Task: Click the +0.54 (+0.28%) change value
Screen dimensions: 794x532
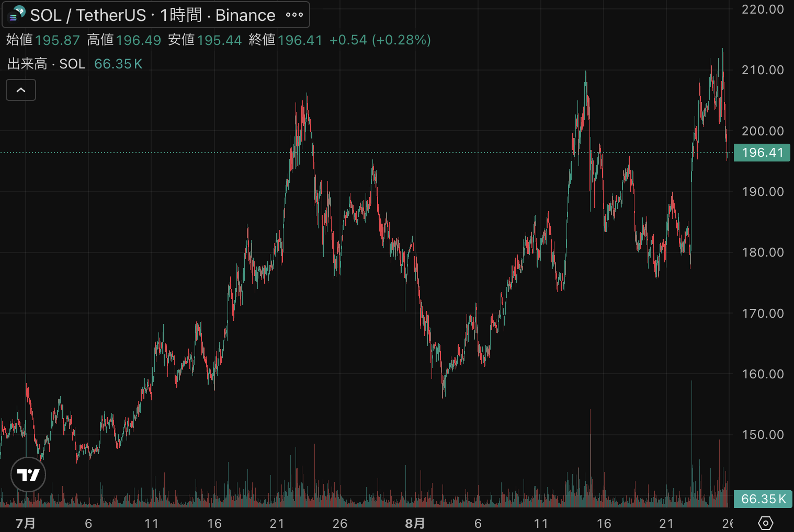Action: pos(380,40)
